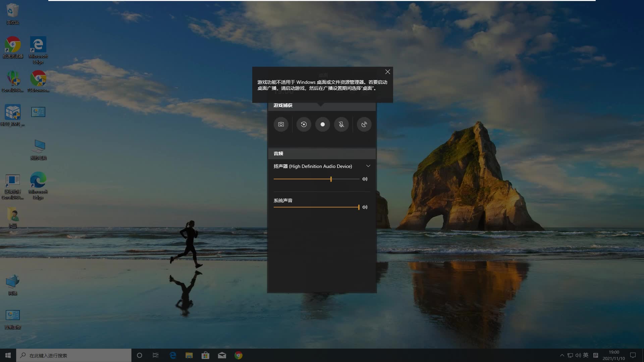Adjust the speaker volume slider

331,179
